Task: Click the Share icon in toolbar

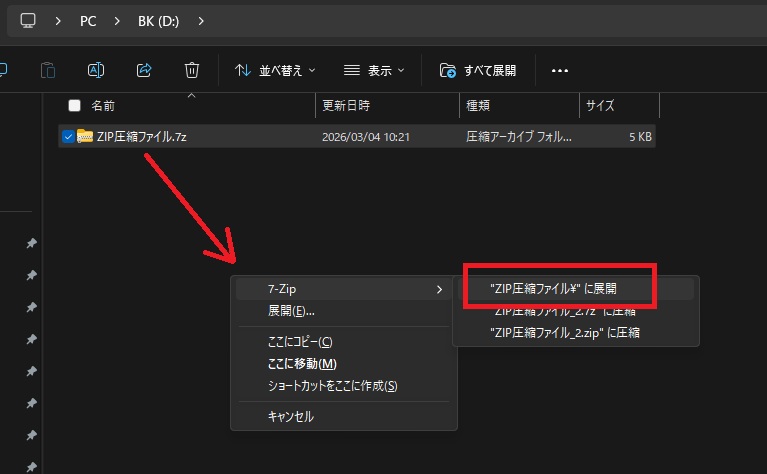Action: point(143,70)
